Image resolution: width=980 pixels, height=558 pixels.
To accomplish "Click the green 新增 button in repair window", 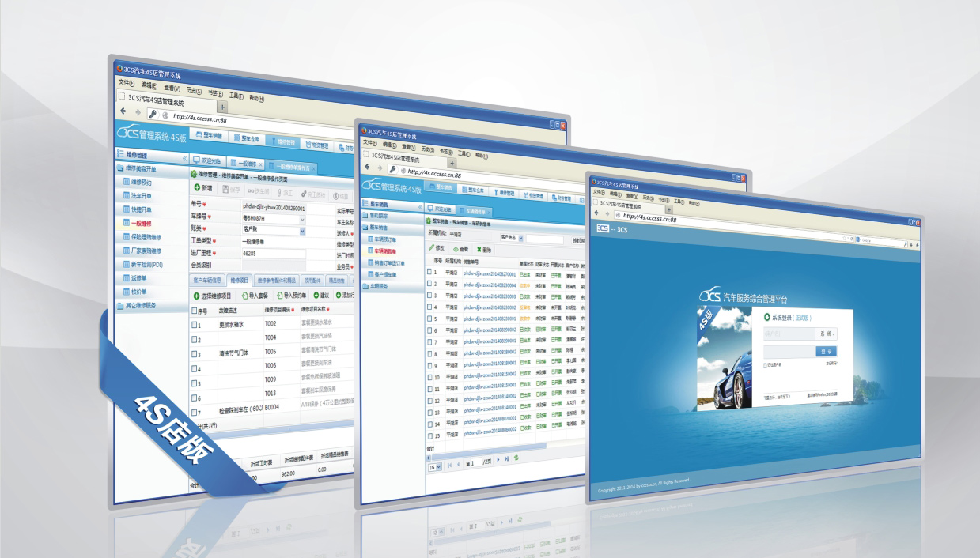I will pos(203,189).
